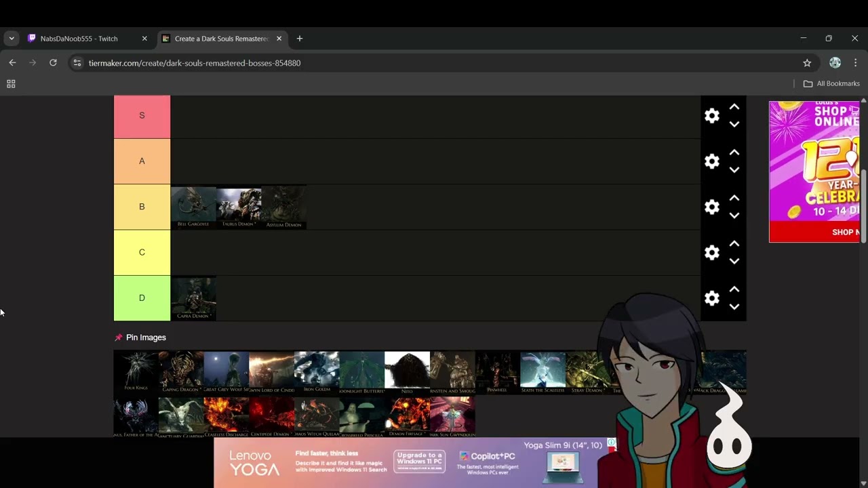Pick the Nito boss image
Screen dimensions: 868x488
407,371
